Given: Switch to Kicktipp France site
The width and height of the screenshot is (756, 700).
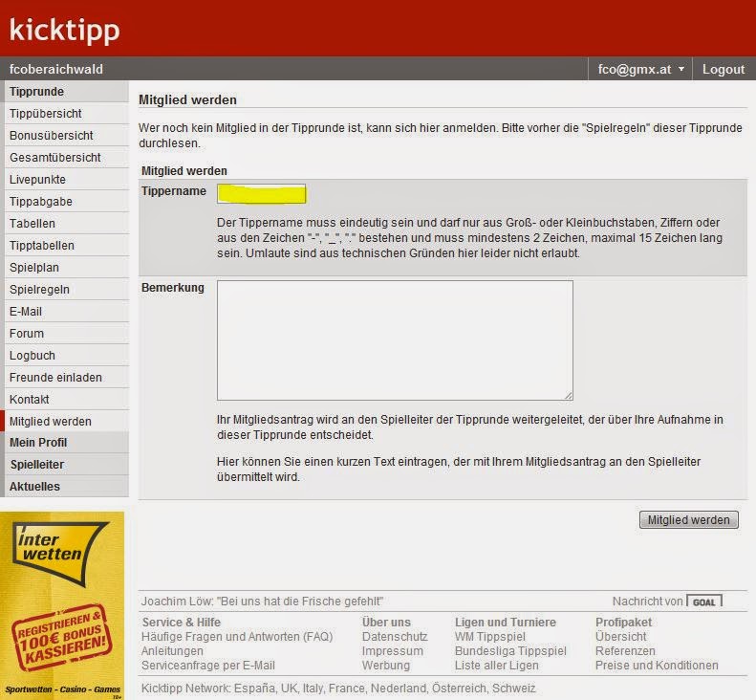Looking at the screenshot, I should pos(347,688).
